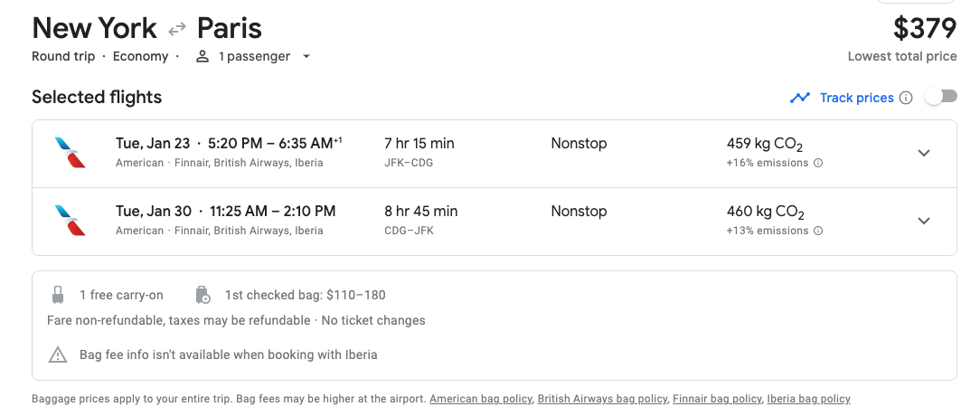The image size is (980, 416).
Task: Click the info icon next to Track prices
Action: pos(906,98)
